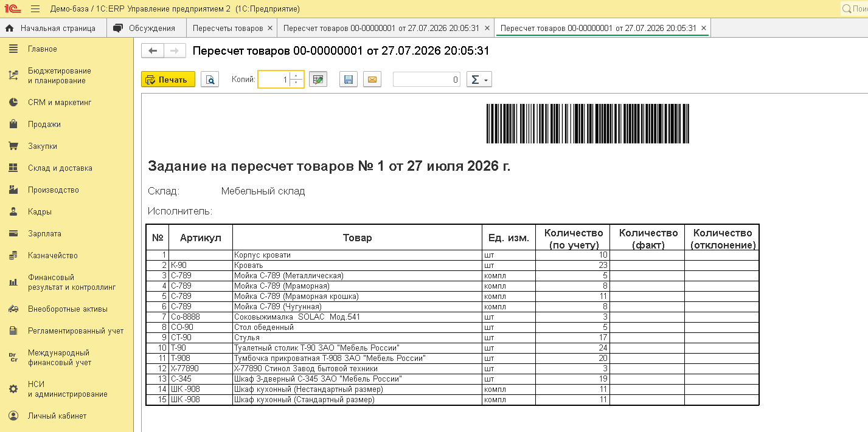Open НСИ и администрирование section
This screenshot has width=868, height=432.
click(67, 389)
